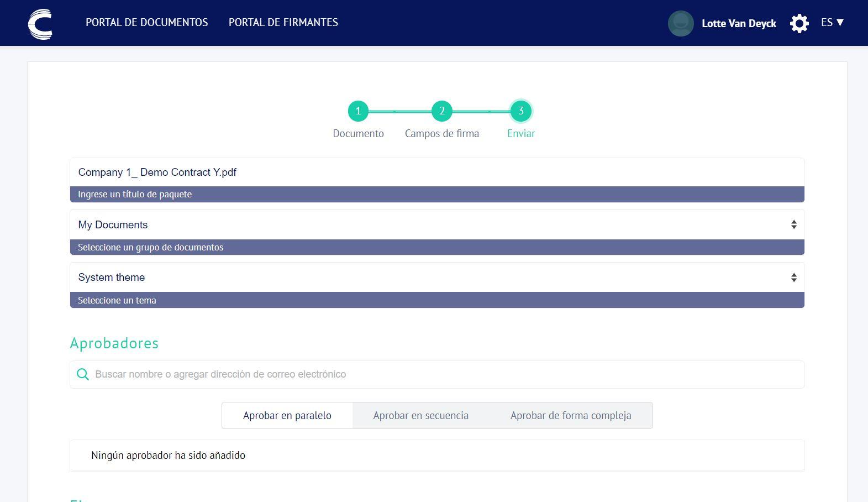Expand the System theme dropdown
Viewport: 868px width, 502px height.
[437, 278]
